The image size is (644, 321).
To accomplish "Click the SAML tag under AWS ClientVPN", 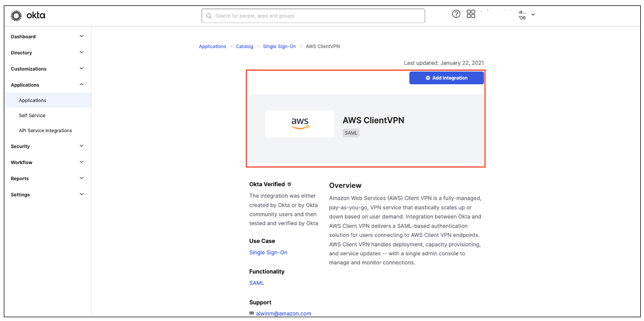I will pos(351,133).
